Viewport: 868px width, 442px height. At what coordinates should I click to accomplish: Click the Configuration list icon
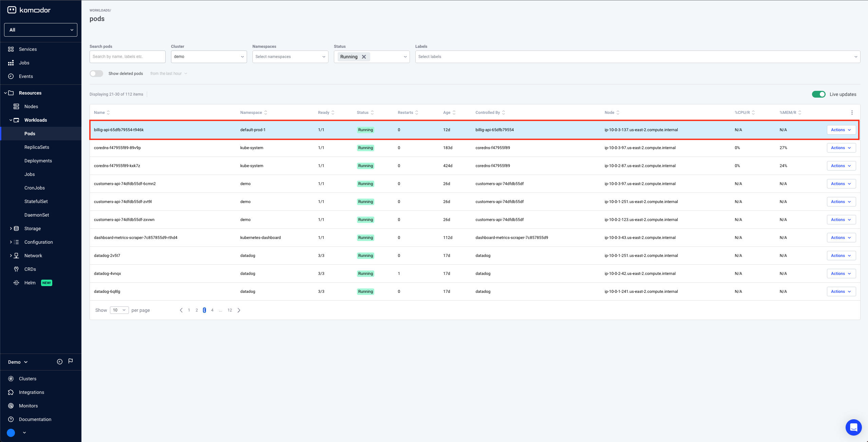point(16,242)
